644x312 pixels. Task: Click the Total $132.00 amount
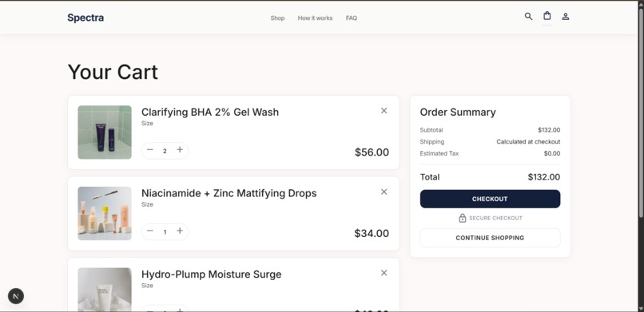point(544,177)
